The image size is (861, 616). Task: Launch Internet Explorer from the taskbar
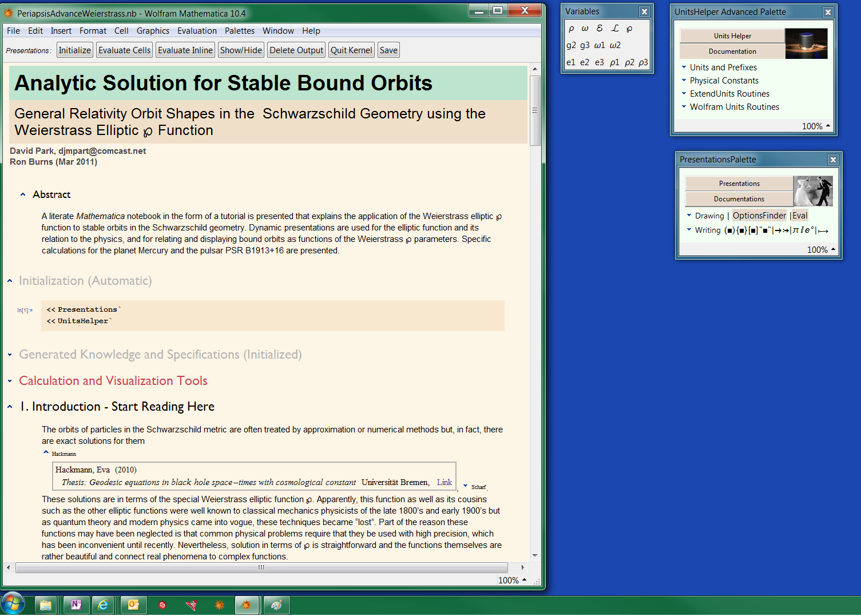[104, 605]
